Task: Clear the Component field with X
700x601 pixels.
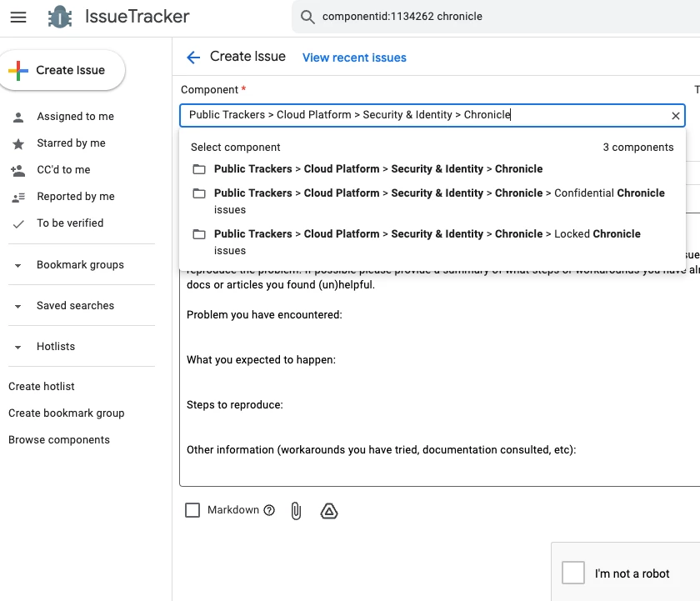Action: 676,116
